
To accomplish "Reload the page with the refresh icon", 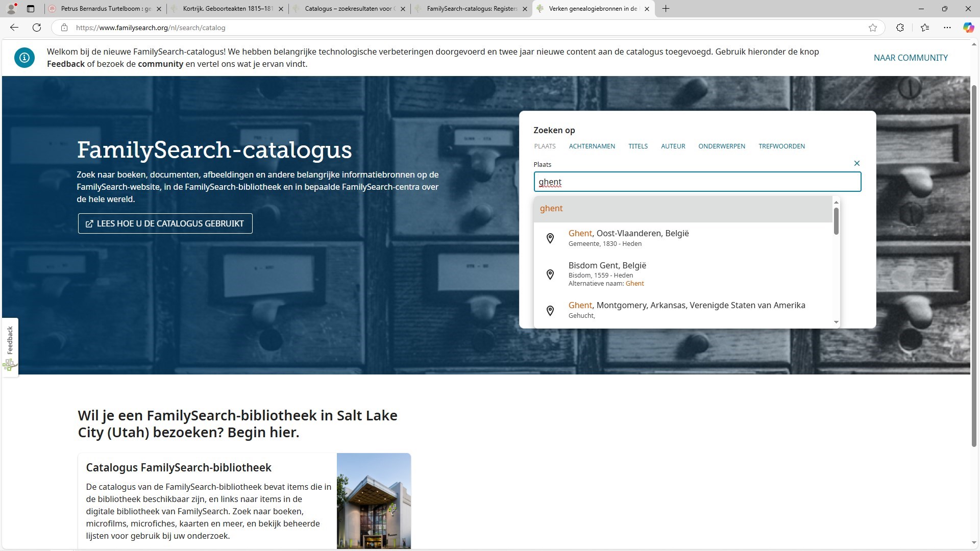I will click(x=37, y=28).
